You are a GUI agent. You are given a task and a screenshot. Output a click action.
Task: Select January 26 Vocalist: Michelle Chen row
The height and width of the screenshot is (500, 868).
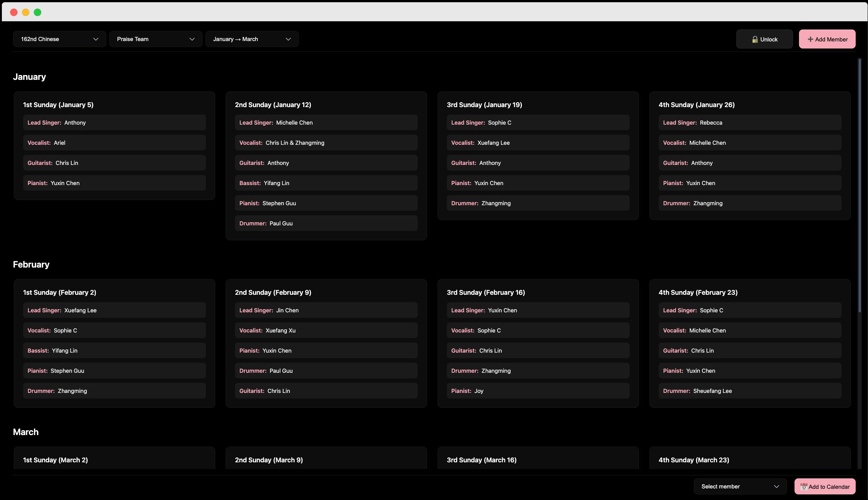click(x=750, y=143)
